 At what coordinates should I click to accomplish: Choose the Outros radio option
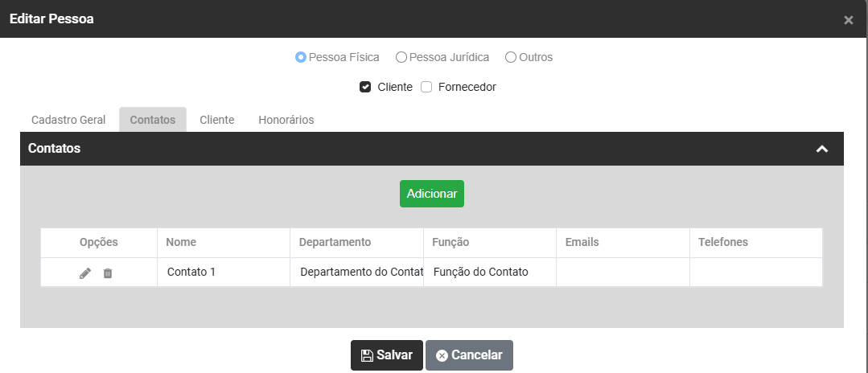[x=510, y=57]
